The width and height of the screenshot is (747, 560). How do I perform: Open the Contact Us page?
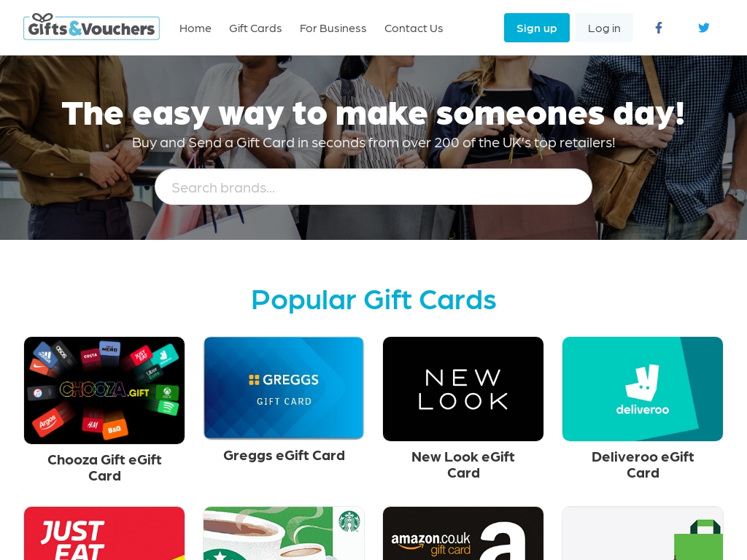[x=414, y=28]
